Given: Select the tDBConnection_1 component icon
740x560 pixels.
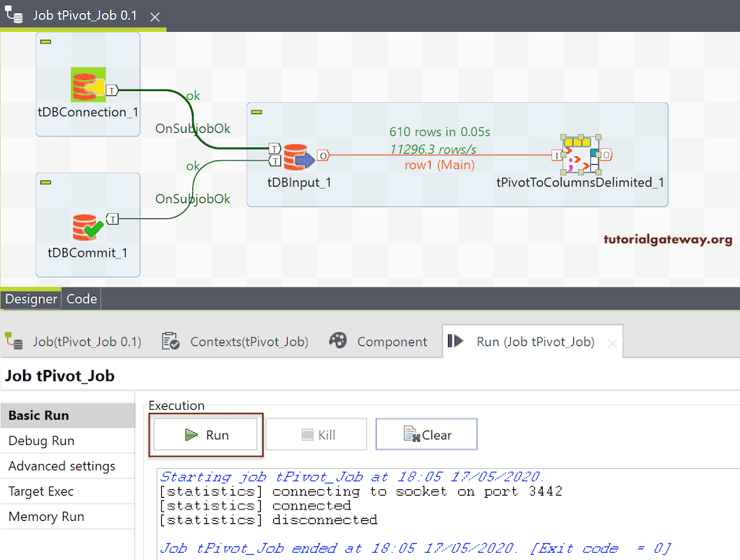Looking at the screenshot, I should pos(87,85).
